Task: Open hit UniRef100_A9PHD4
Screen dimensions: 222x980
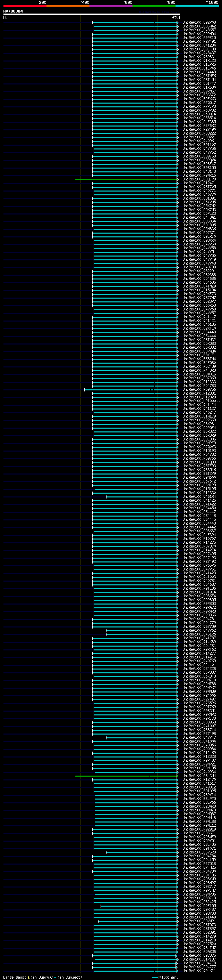Action: pyautogui.click(x=199, y=34)
